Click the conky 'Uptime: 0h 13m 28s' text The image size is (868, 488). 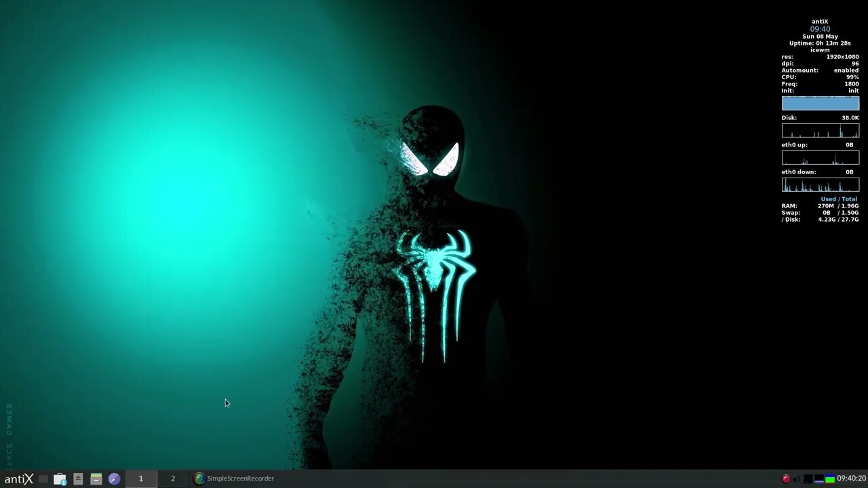820,43
